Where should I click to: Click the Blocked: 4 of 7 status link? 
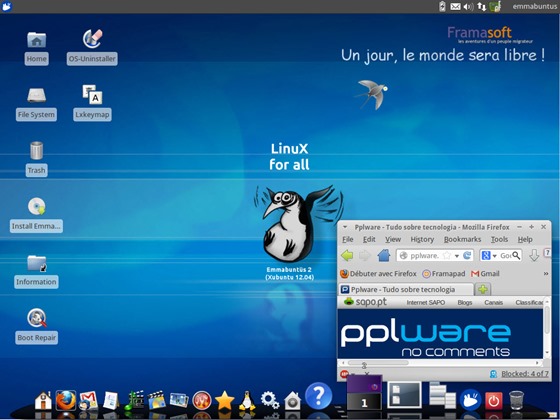coord(525,374)
